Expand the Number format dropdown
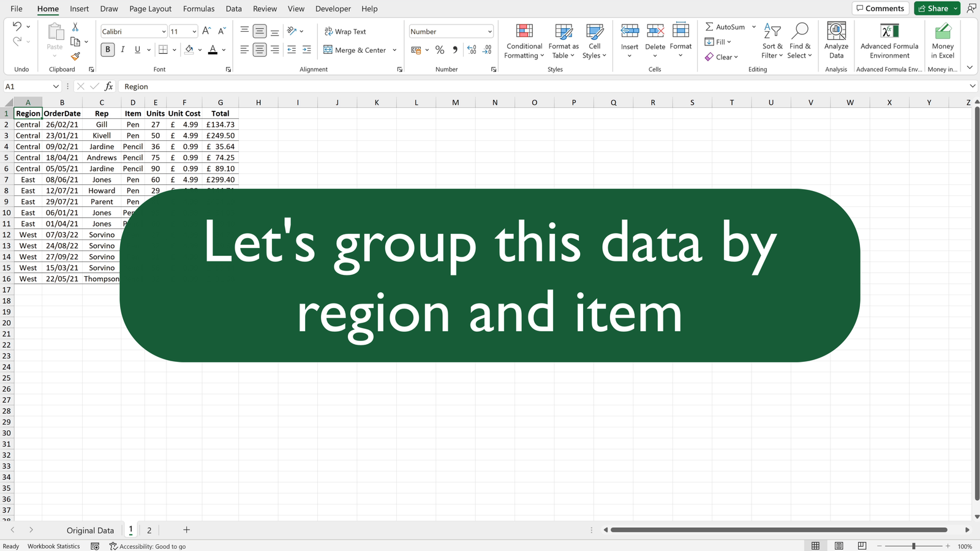 (490, 32)
